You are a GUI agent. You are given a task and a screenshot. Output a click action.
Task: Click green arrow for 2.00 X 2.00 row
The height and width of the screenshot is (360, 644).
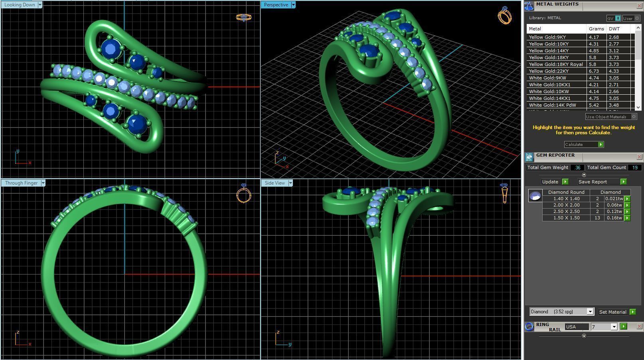[x=627, y=205]
